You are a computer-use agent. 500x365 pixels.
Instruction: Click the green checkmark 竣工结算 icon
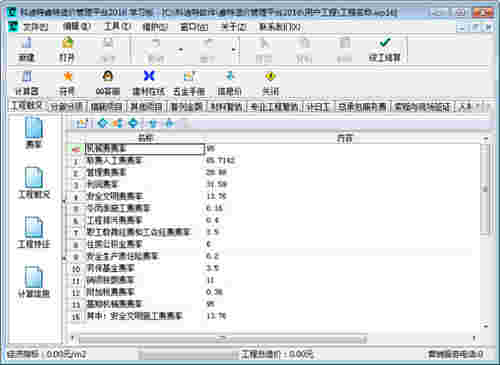click(x=385, y=49)
